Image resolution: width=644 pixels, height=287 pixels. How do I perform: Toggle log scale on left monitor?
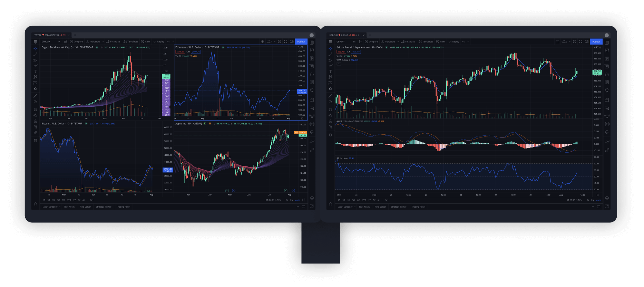(292, 200)
